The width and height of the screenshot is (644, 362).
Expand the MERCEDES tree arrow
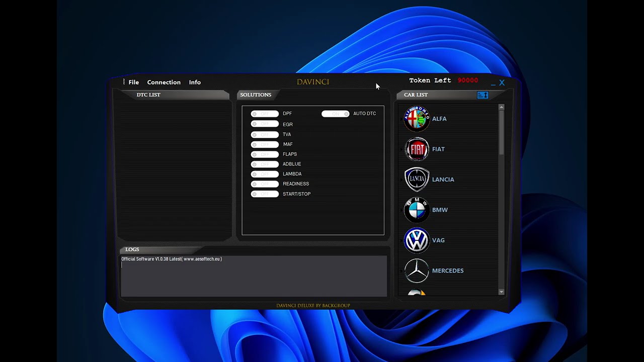tap(401, 270)
